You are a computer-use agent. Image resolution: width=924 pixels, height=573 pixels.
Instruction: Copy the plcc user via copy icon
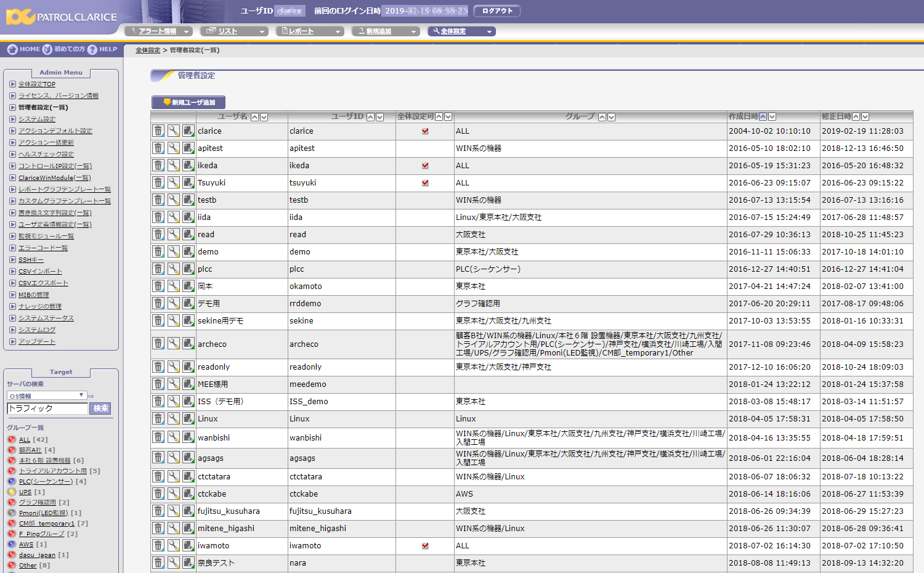(188, 269)
